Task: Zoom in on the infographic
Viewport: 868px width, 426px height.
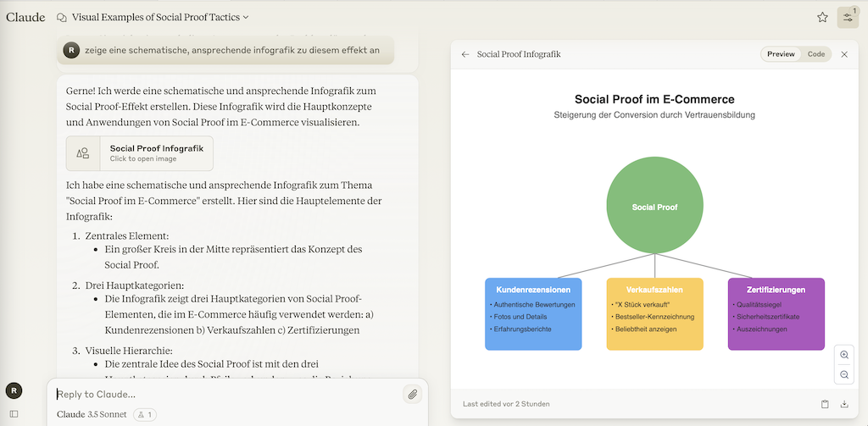Action: click(844, 355)
